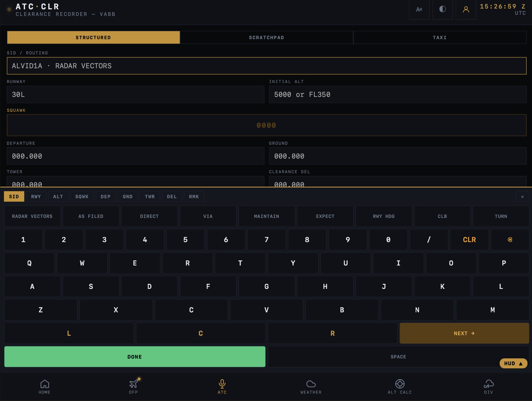Screen dimensions: 532x401
Task: Close the keyboard panel with X
Action: point(522,197)
